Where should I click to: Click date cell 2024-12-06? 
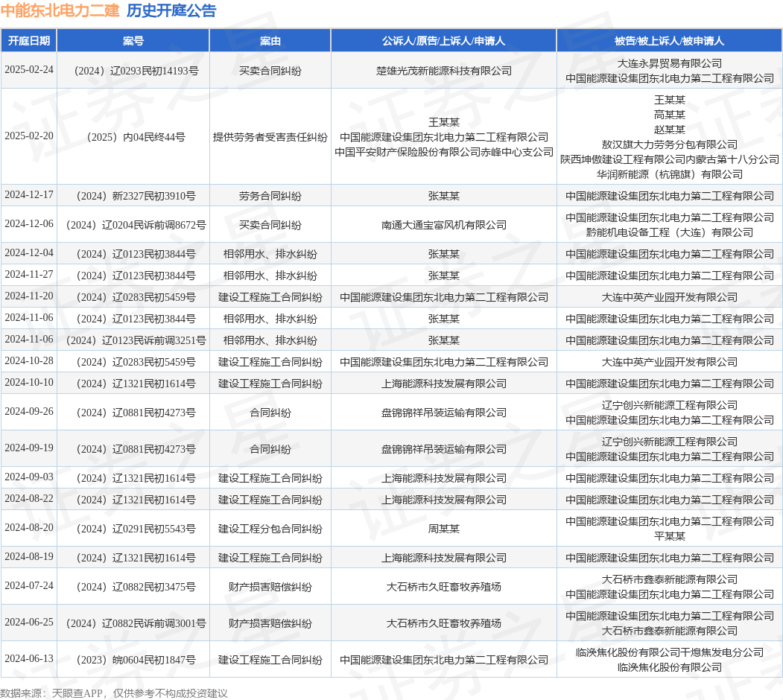click(x=29, y=223)
